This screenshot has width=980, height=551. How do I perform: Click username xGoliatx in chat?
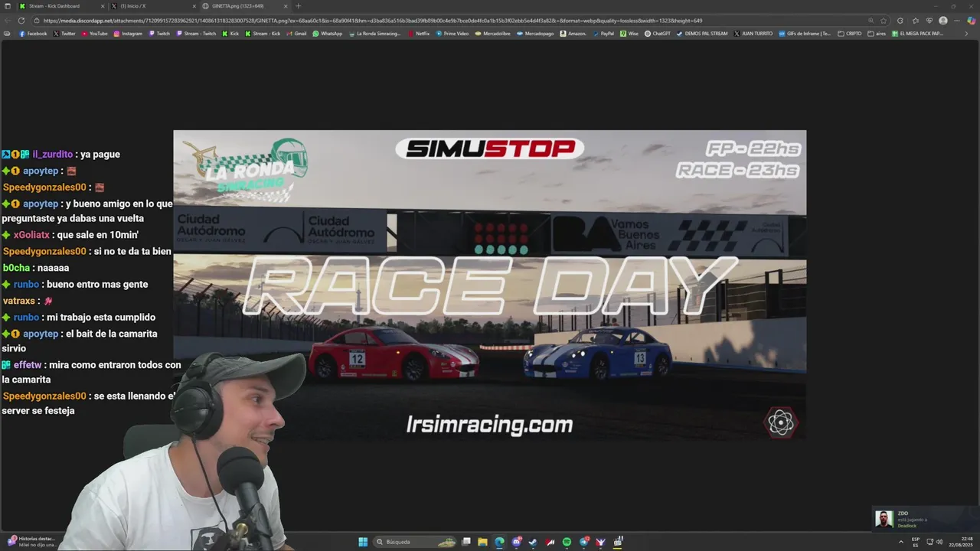31,235
